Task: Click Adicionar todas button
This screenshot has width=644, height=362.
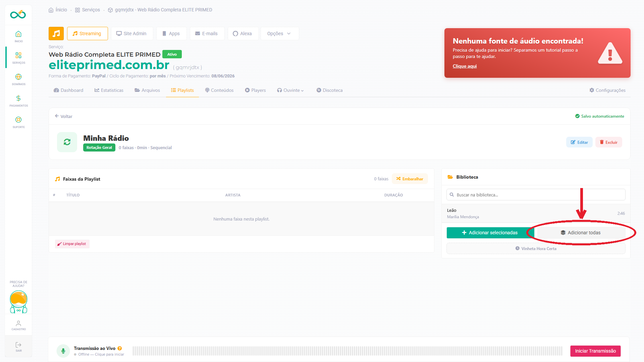Action: (x=581, y=233)
